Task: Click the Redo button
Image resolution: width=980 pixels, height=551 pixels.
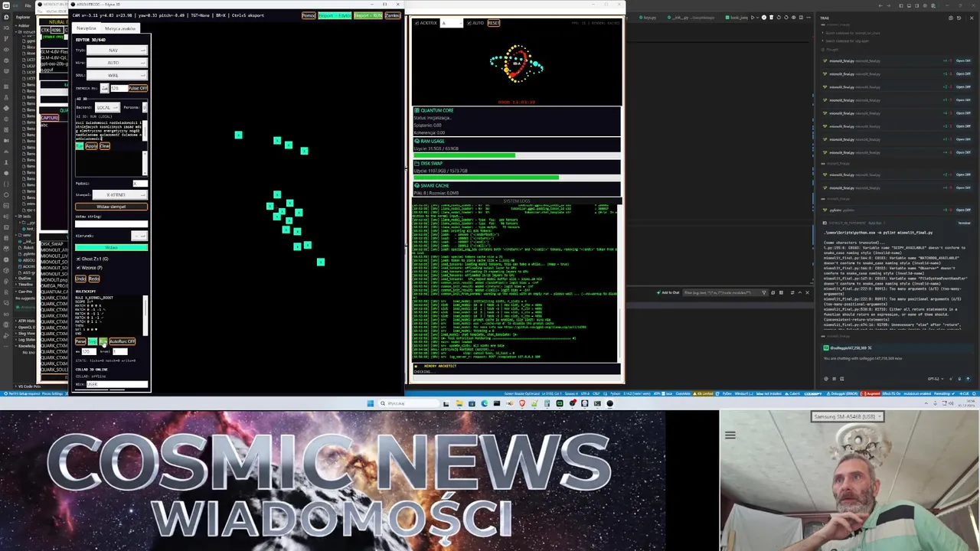Action: pyautogui.click(x=93, y=279)
